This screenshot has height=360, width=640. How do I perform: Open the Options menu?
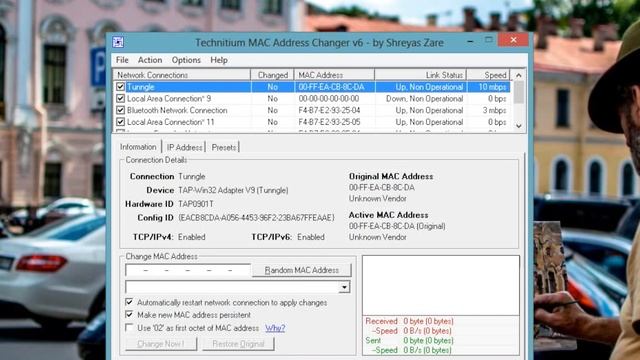tap(186, 60)
